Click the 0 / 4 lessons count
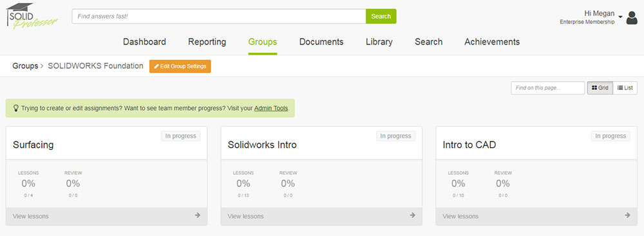 pos(28,195)
